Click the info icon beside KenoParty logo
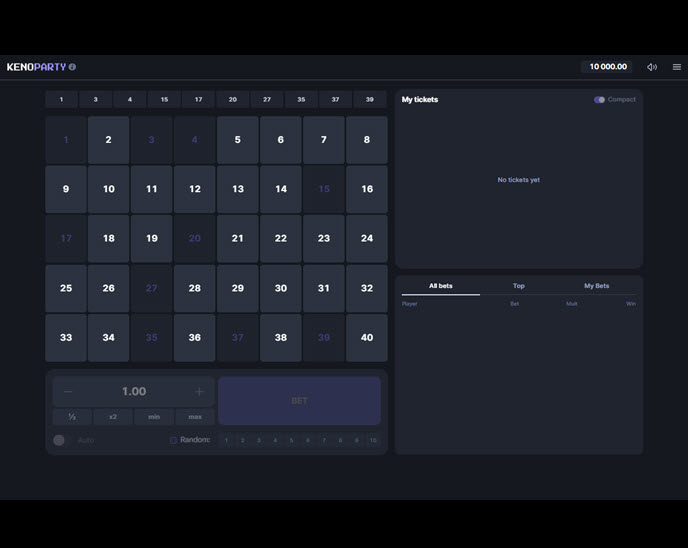The width and height of the screenshot is (688, 548). 72,67
